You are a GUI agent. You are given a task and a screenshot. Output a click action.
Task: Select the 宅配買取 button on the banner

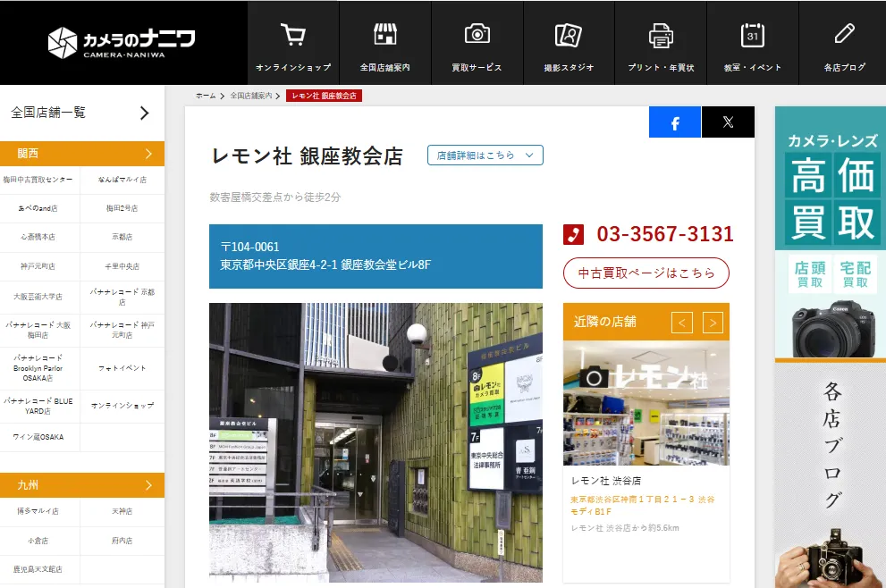tap(855, 274)
